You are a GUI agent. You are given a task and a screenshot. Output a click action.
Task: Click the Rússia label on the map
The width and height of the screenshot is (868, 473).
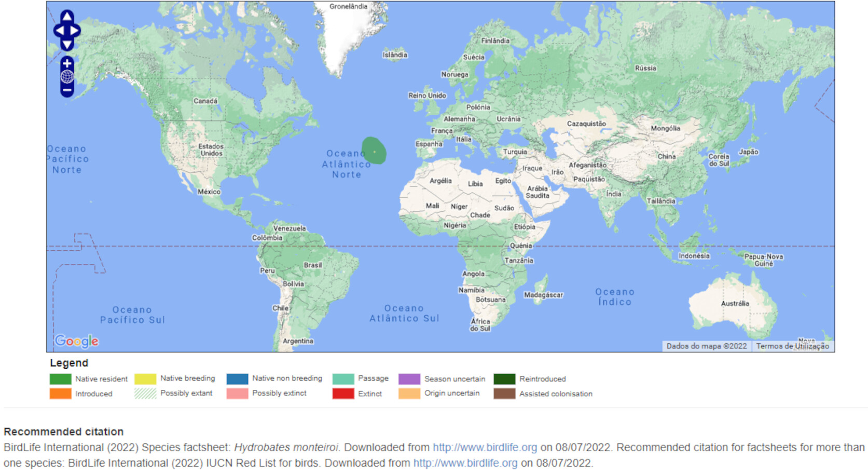(645, 68)
